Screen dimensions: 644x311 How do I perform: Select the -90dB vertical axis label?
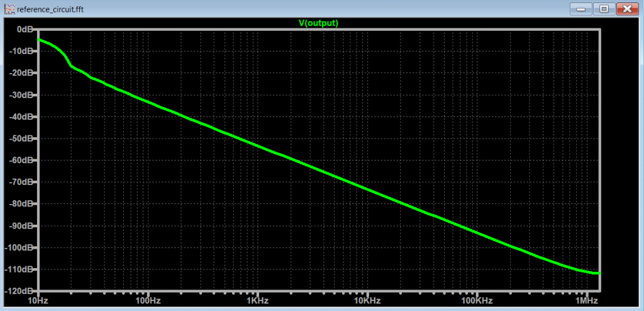pyautogui.click(x=21, y=225)
